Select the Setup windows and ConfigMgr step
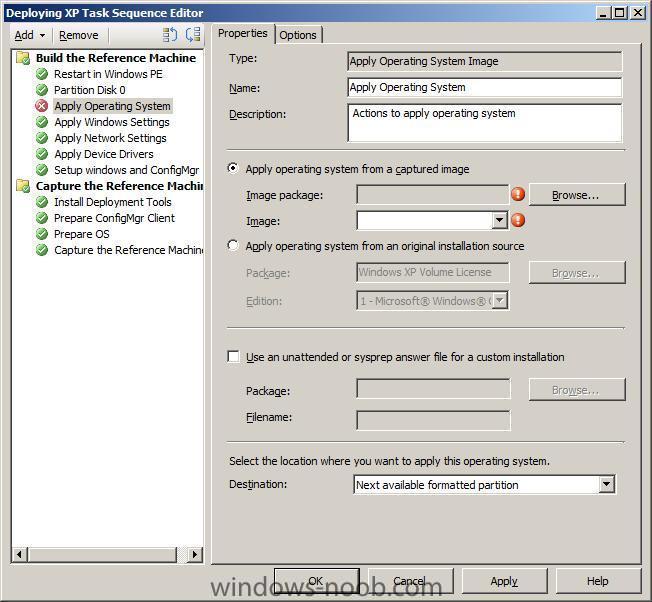652x602 pixels. coord(127,170)
